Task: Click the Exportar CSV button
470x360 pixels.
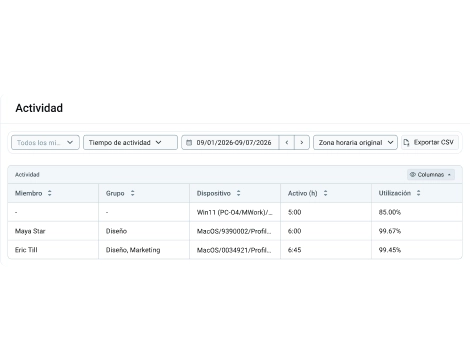Action: 430,142
